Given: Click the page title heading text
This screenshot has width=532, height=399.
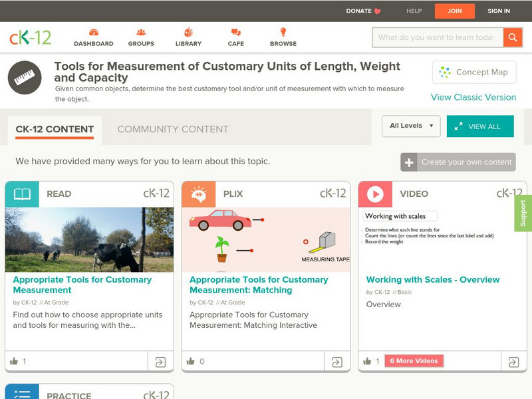Looking at the screenshot, I should (227, 72).
